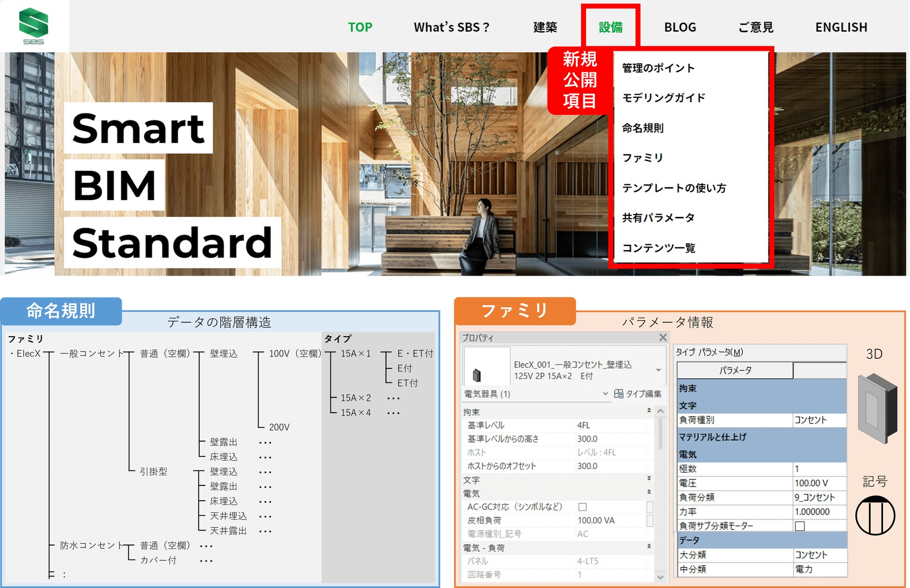Viewport: 910px width, 588px height.
Task: Open the 設備 menu in navigation
Action: [610, 27]
